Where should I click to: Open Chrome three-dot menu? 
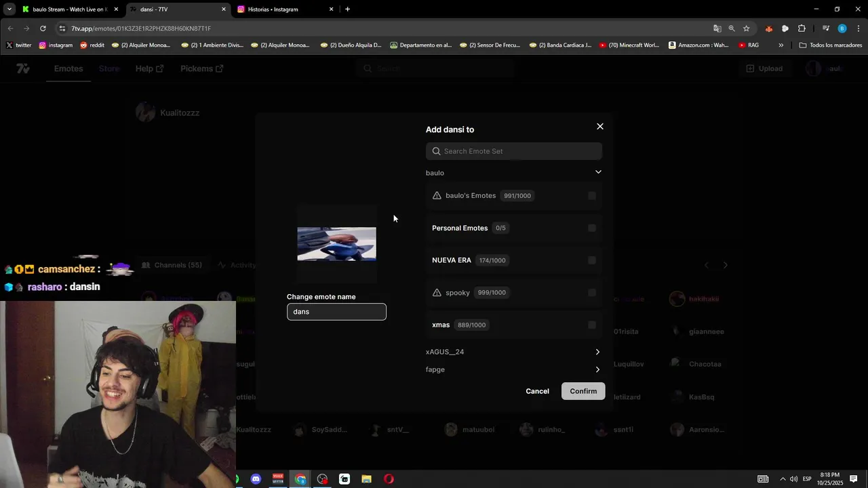tap(859, 28)
